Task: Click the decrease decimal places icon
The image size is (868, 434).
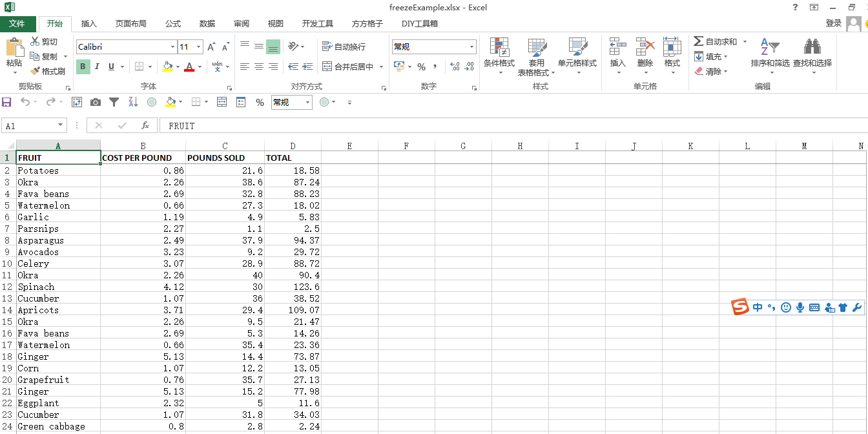Action: [x=469, y=67]
